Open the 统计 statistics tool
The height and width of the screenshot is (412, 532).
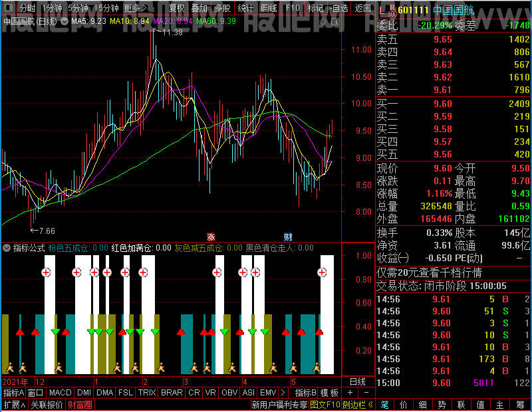245,8
